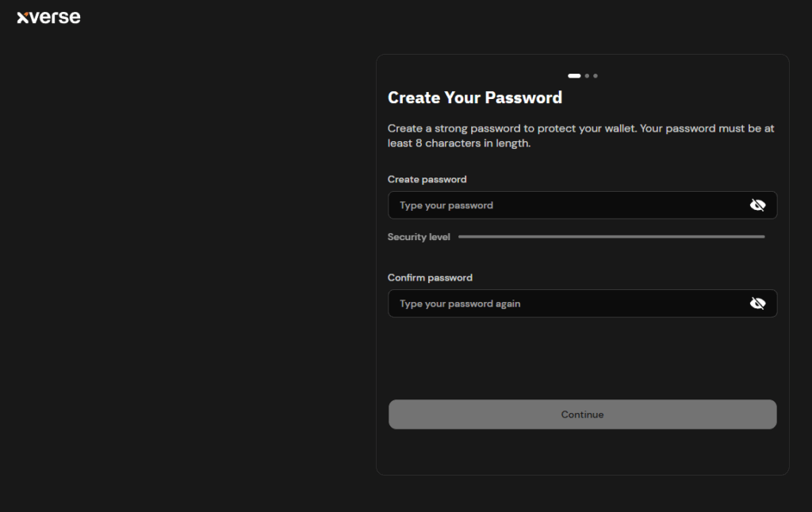This screenshot has height=512, width=812.
Task: Select the second step indicator dot
Action: pyautogui.click(x=587, y=76)
